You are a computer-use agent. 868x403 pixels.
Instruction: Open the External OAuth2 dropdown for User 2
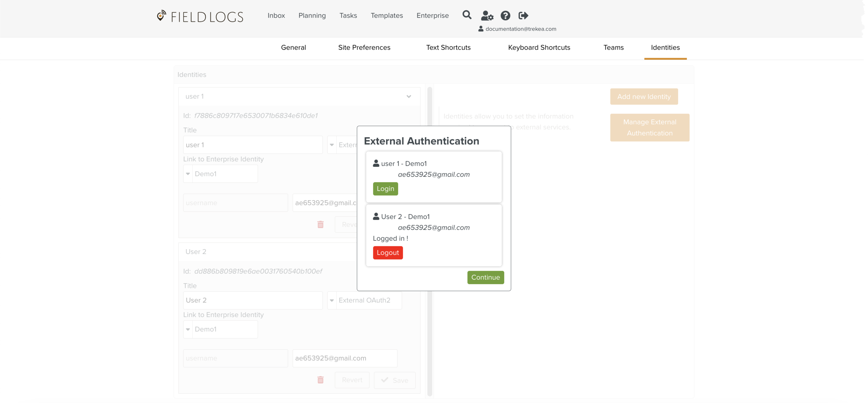[x=332, y=300]
